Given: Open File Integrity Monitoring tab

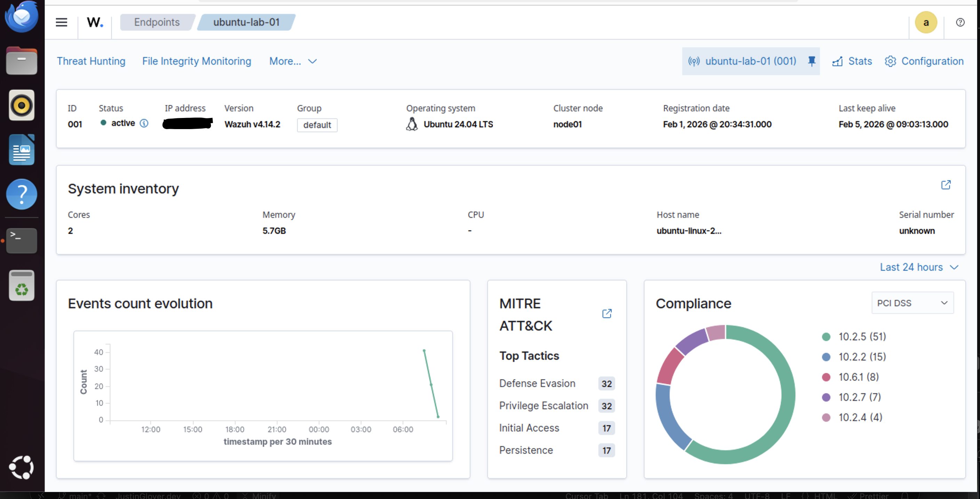Looking at the screenshot, I should (x=197, y=61).
